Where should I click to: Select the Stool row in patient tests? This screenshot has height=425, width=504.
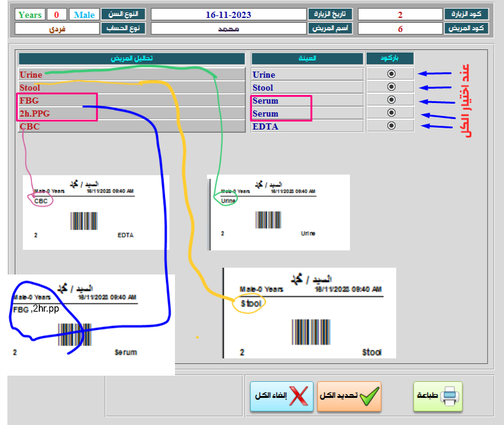[132, 87]
